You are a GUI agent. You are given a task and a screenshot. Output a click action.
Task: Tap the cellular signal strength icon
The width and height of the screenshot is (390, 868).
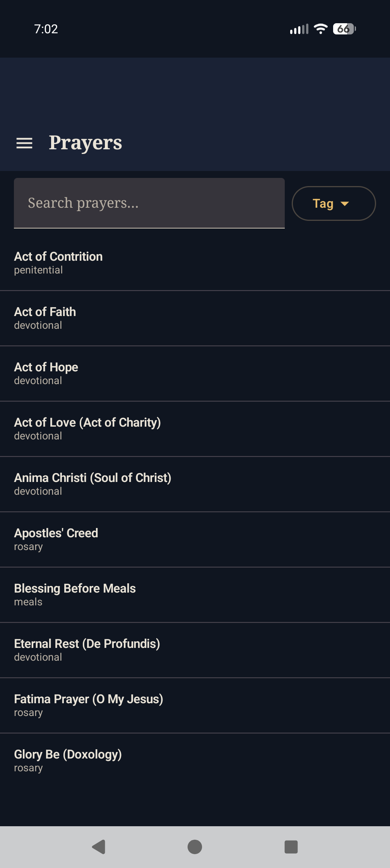pos(299,29)
